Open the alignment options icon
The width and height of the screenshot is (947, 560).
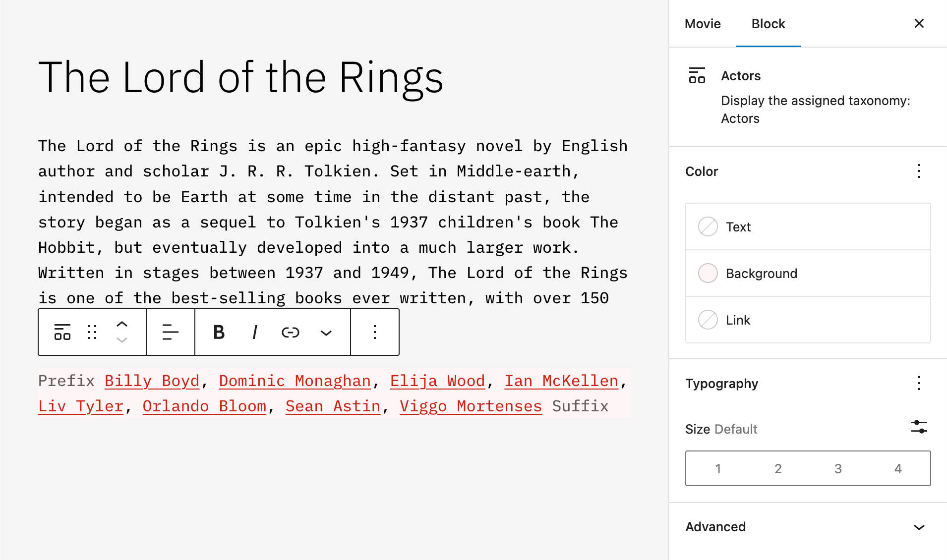pyautogui.click(x=170, y=332)
